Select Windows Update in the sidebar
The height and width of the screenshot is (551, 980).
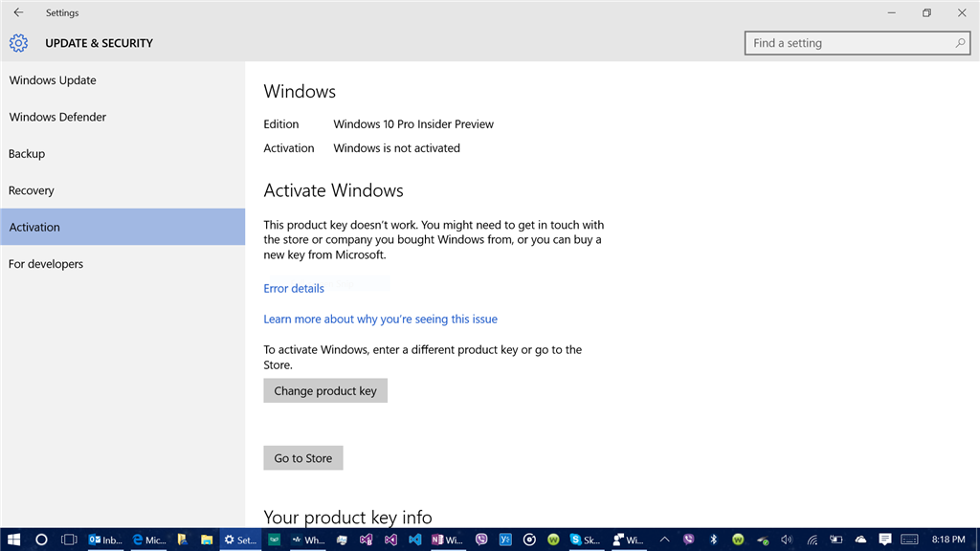pos(122,80)
